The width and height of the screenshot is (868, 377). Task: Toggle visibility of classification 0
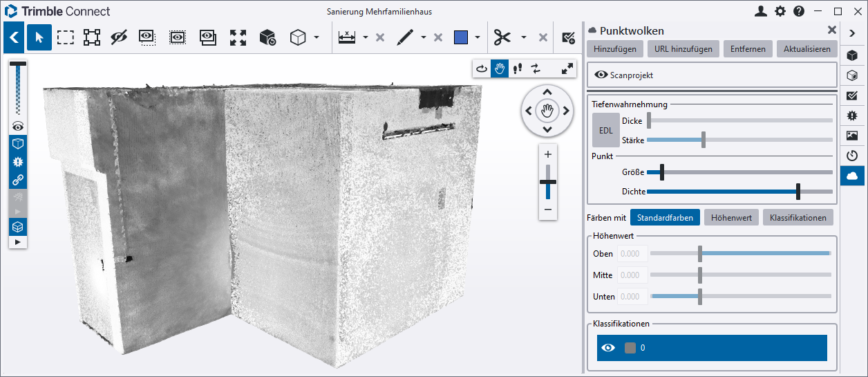(608, 348)
